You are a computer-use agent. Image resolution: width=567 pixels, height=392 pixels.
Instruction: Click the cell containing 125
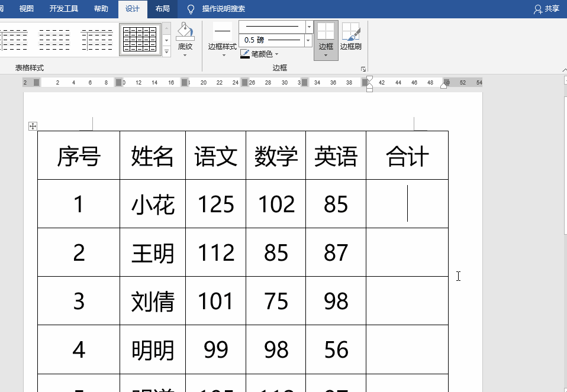(x=216, y=204)
